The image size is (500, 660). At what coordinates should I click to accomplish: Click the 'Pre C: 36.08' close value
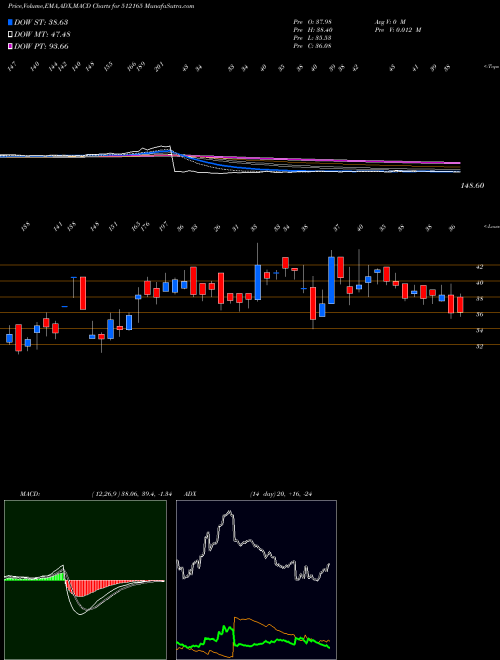click(313, 46)
